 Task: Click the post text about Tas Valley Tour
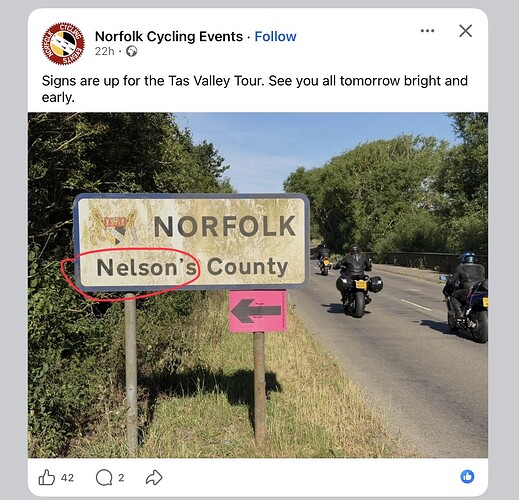tap(255, 89)
